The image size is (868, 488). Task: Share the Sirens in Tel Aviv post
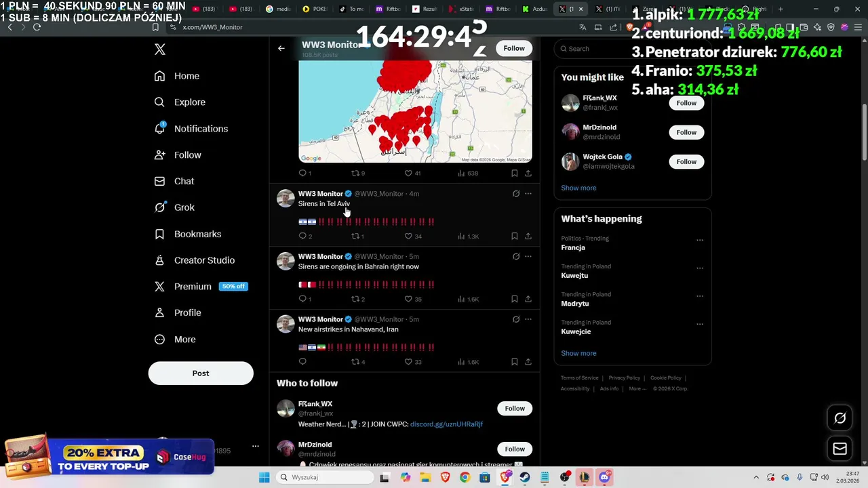528,236
